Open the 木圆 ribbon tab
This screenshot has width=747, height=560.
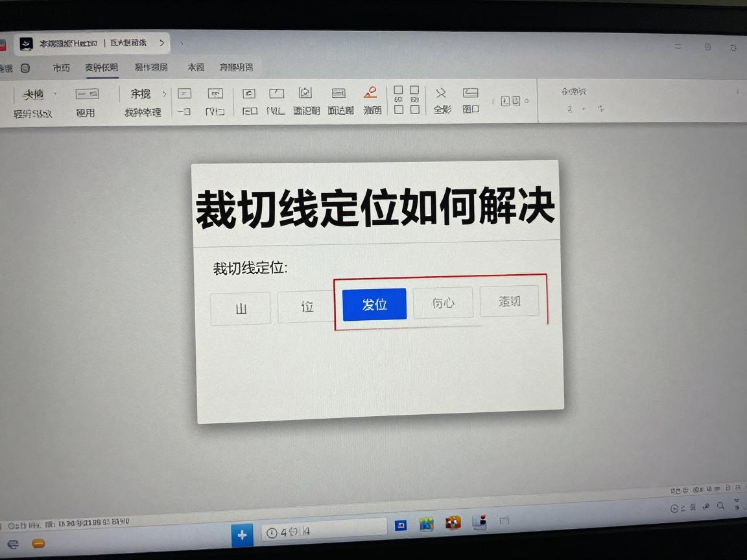pos(196,67)
